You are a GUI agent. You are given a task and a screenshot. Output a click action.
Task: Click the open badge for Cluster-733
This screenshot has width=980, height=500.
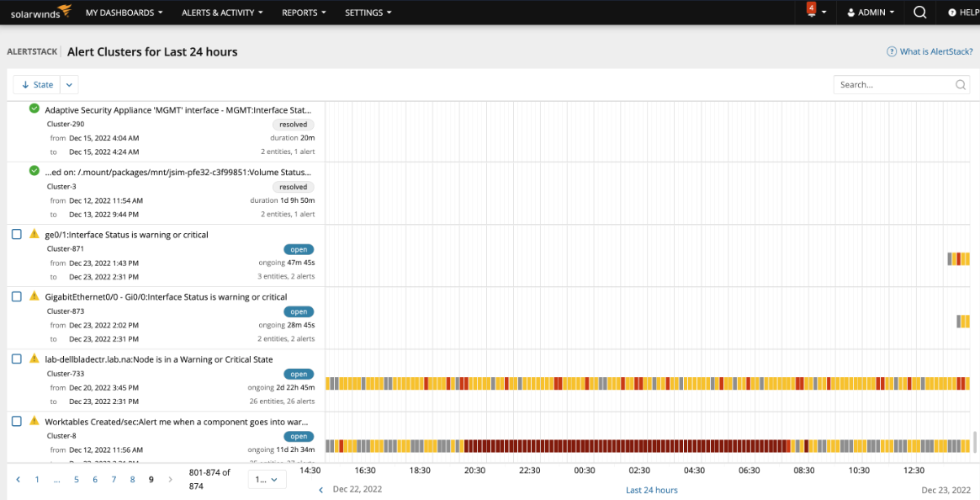(299, 375)
